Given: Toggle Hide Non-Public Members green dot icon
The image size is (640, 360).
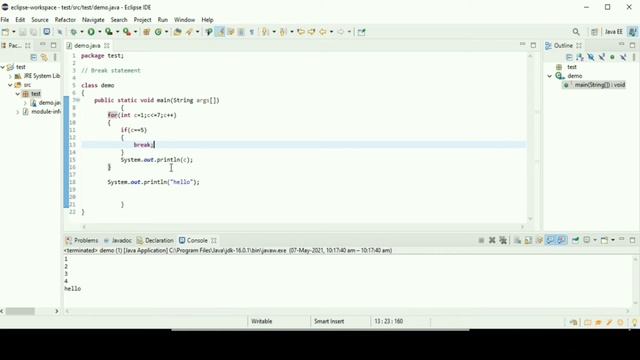Looking at the screenshot, I should [x=612, y=57].
